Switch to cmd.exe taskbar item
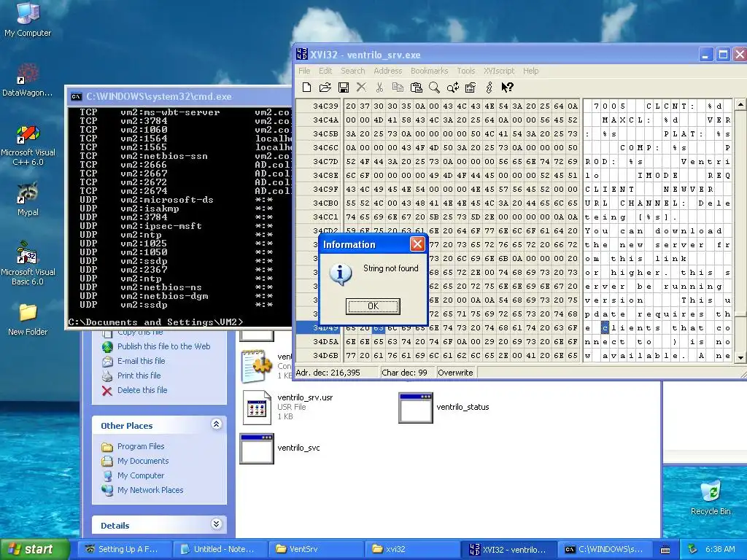The image size is (747, 560). [603, 549]
